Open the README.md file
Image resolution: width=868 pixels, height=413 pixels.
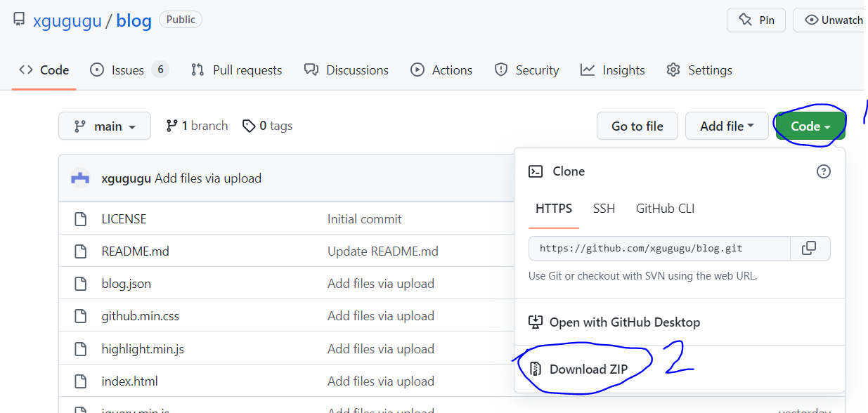[135, 251]
